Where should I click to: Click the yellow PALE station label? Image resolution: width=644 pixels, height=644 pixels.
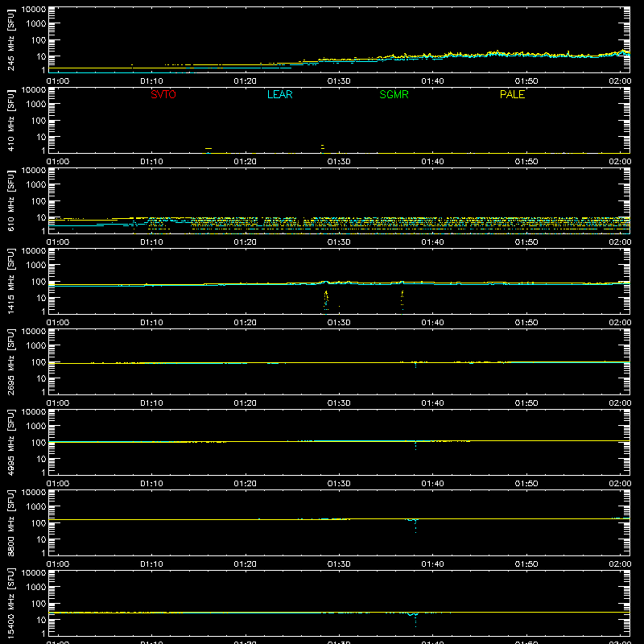tap(512, 94)
